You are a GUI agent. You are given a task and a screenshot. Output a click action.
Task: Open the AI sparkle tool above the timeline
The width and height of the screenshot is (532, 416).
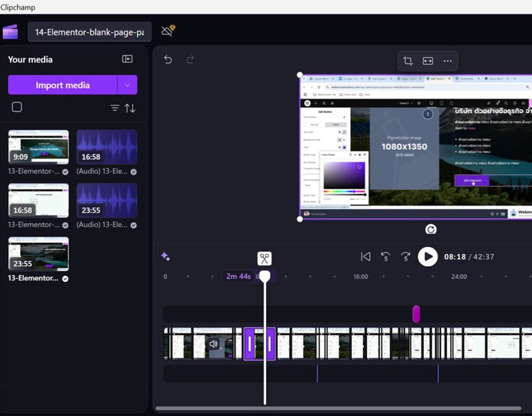click(166, 256)
